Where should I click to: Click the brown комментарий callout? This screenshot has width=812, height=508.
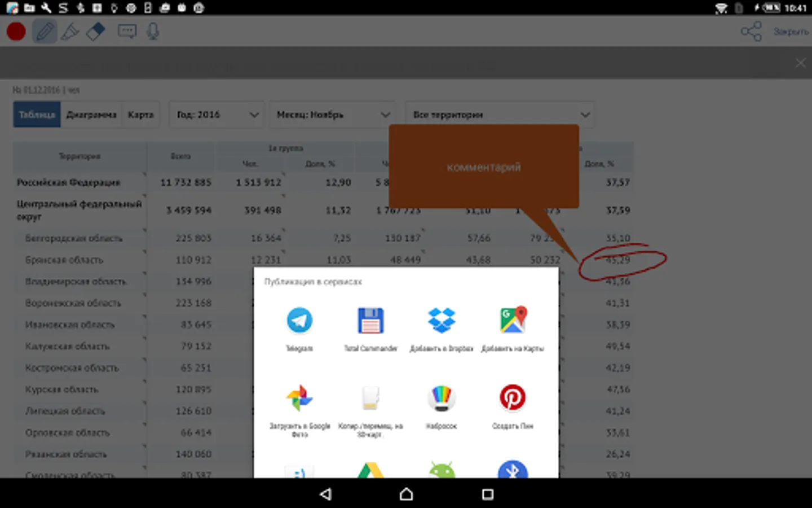[484, 167]
